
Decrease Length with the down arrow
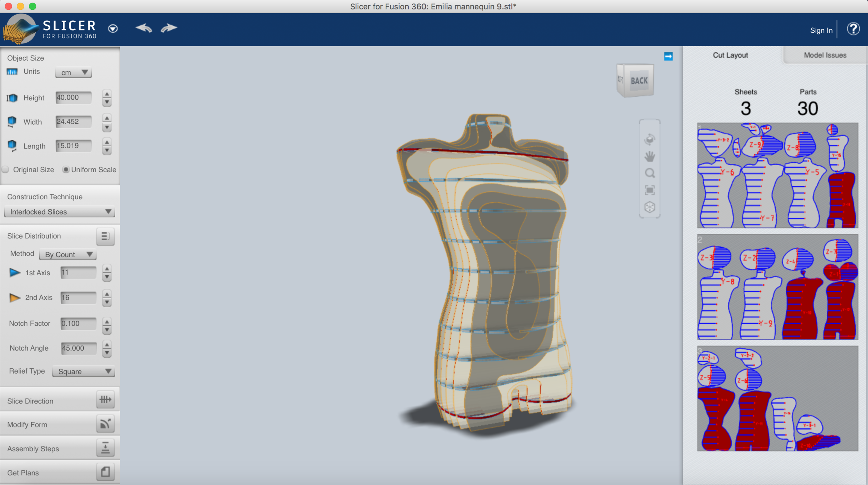(x=107, y=151)
